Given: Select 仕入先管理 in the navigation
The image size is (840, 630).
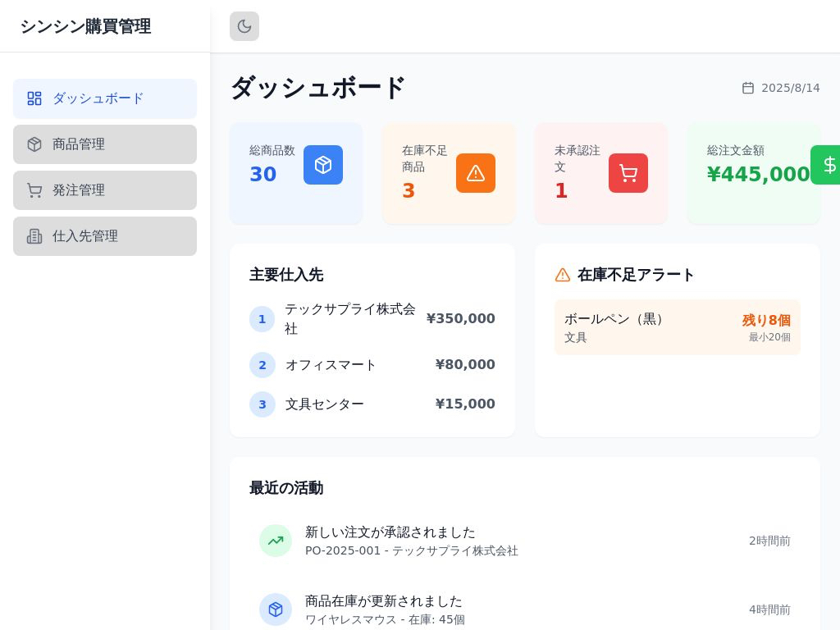Looking at the screenshot, I should point(105,236).
